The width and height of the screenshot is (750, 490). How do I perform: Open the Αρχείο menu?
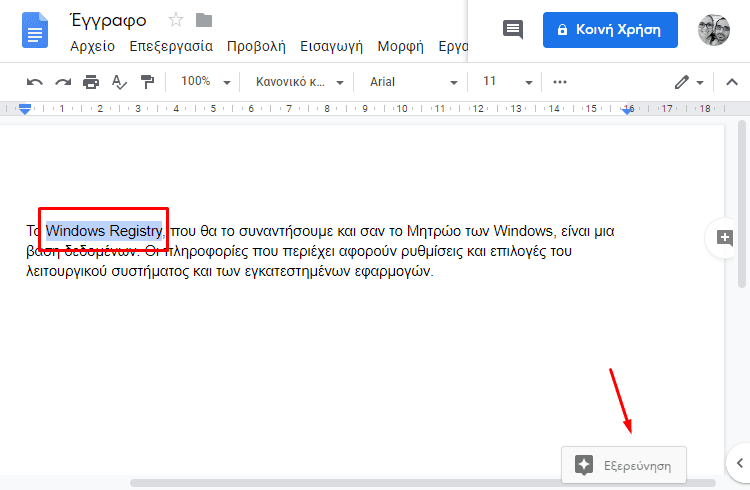coord(92,46)
